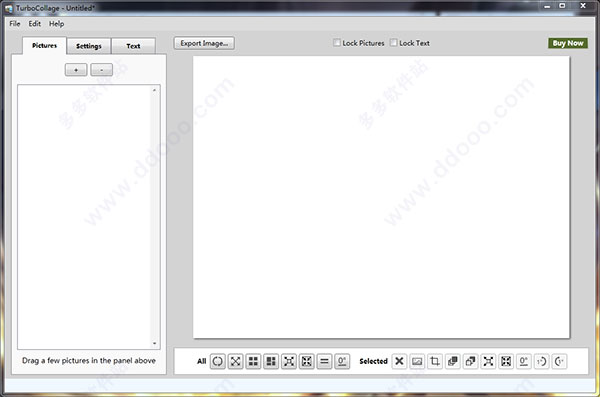The image size is (600, 397).
Task: Click the picture list scrollbar down arrow
Action: (x=154, y=343)
